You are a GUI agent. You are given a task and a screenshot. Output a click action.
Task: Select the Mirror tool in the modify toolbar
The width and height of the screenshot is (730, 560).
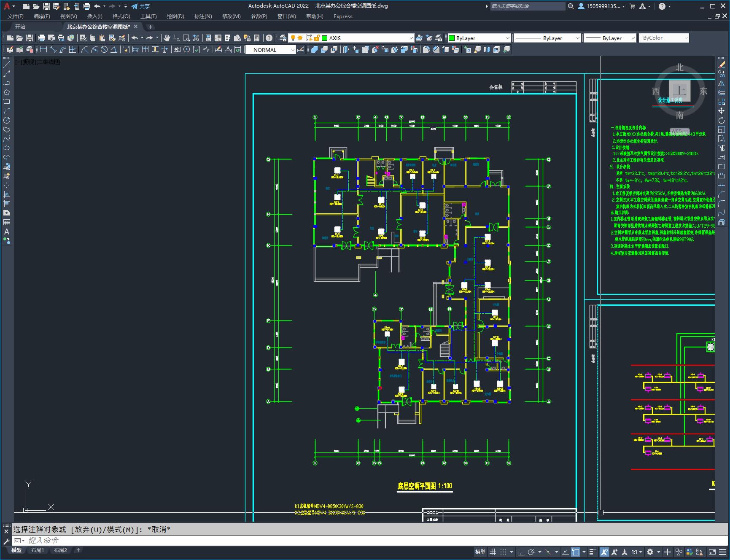coord(722,83)
